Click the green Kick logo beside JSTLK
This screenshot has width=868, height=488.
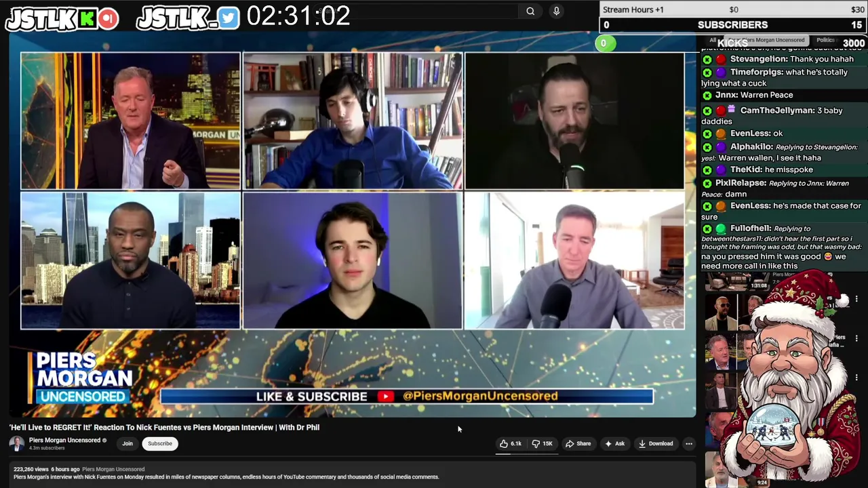tap(87, 19)
